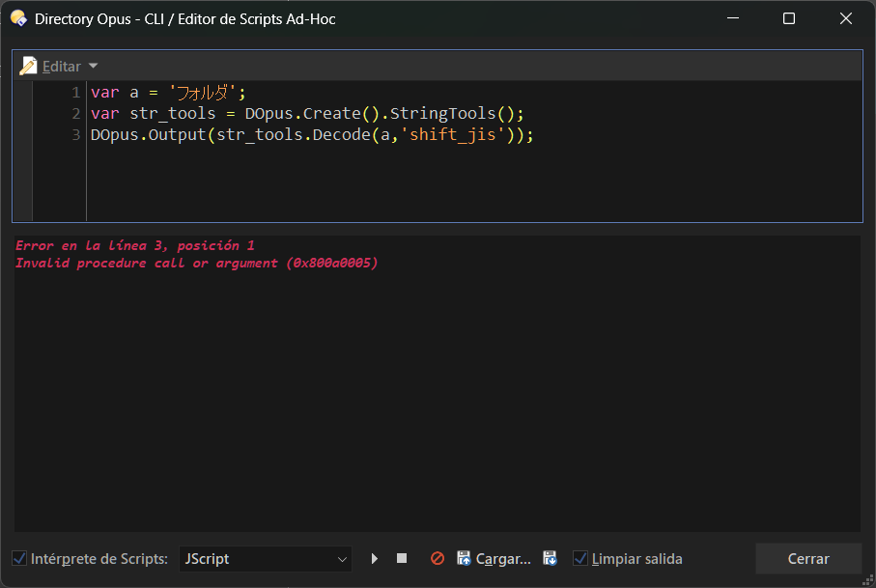
Task: Click the Editar pencil icon
Action: pos(28,66)
